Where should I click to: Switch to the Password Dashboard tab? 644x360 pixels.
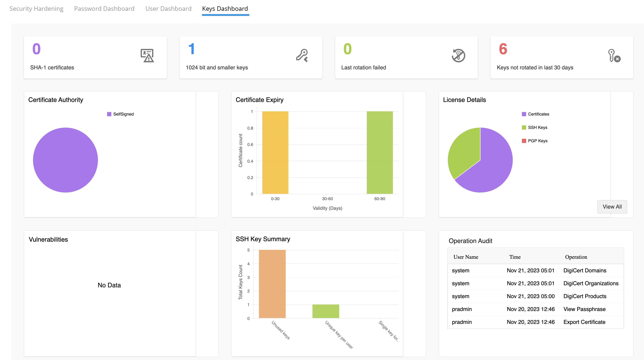(104, 8)
